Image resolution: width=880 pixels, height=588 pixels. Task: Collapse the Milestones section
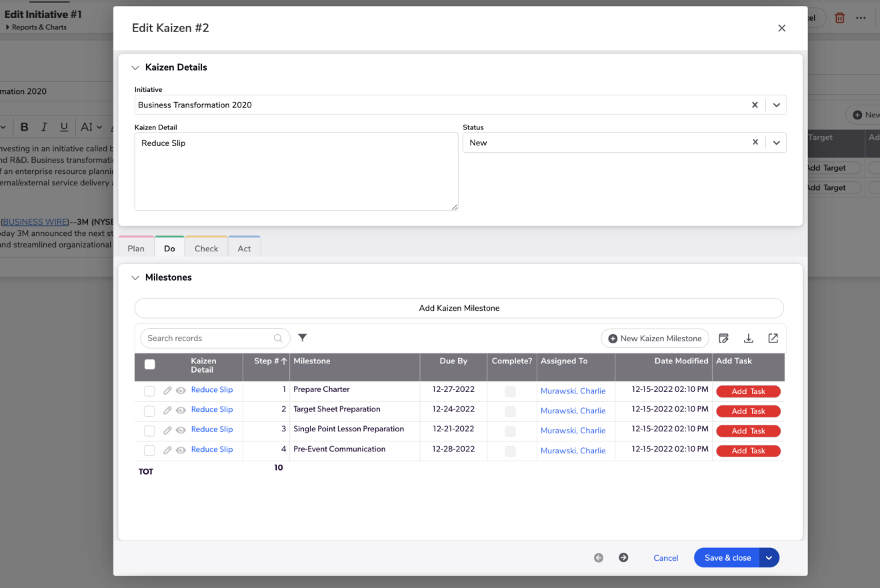(x=135, y=277)
